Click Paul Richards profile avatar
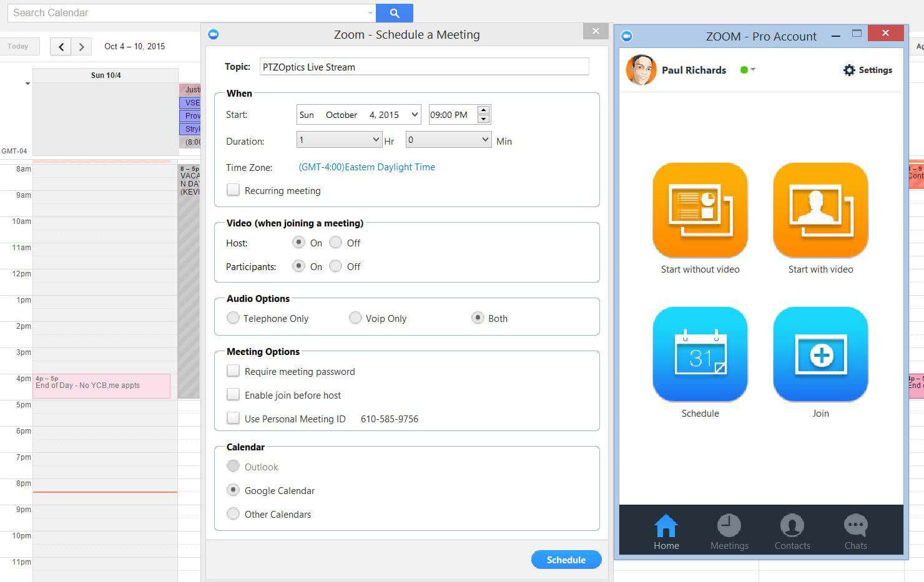 tap(641, 70)
